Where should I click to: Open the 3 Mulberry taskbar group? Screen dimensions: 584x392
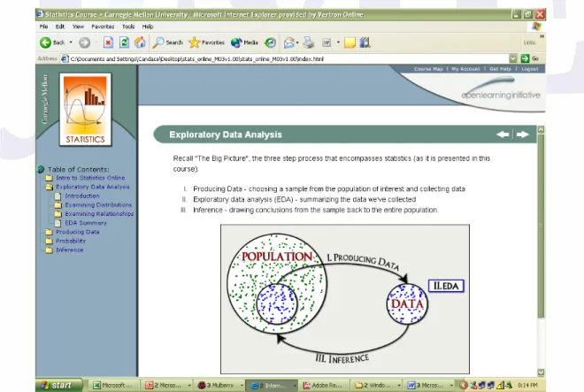[220, 385]
